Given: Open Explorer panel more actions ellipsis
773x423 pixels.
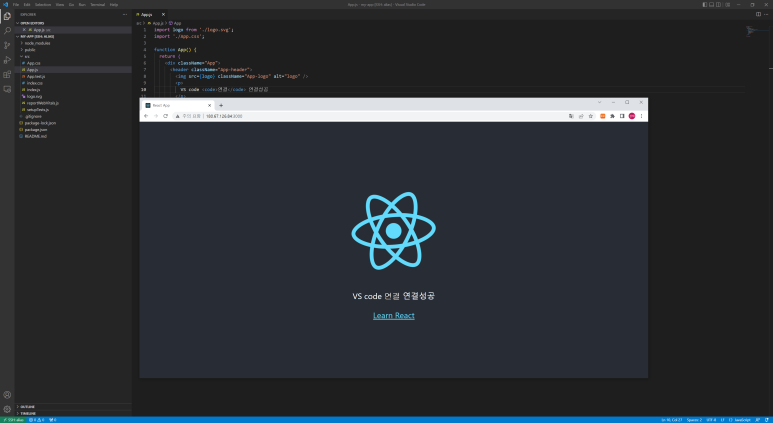Looking at the screenshot, I should pyautogui.click(x=125, y=14).
